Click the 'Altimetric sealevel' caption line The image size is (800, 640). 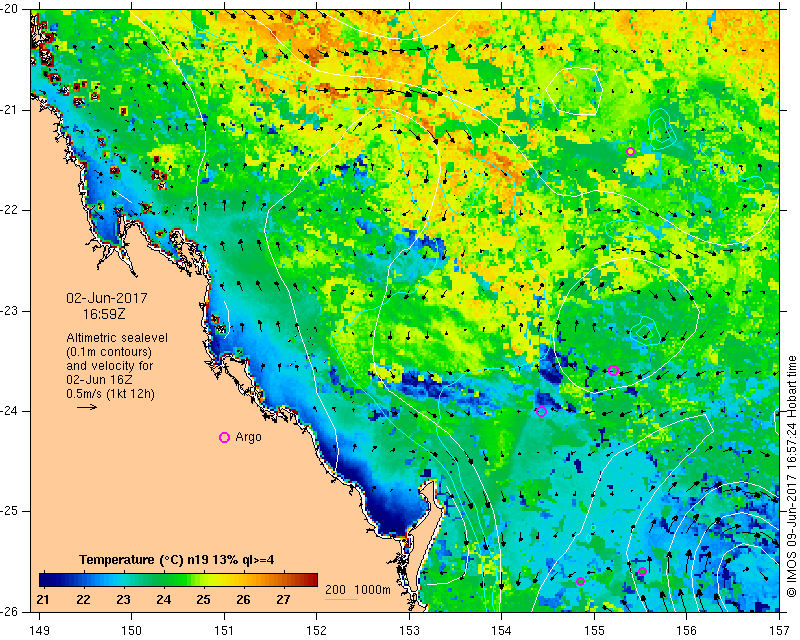(x=117, y=338)
